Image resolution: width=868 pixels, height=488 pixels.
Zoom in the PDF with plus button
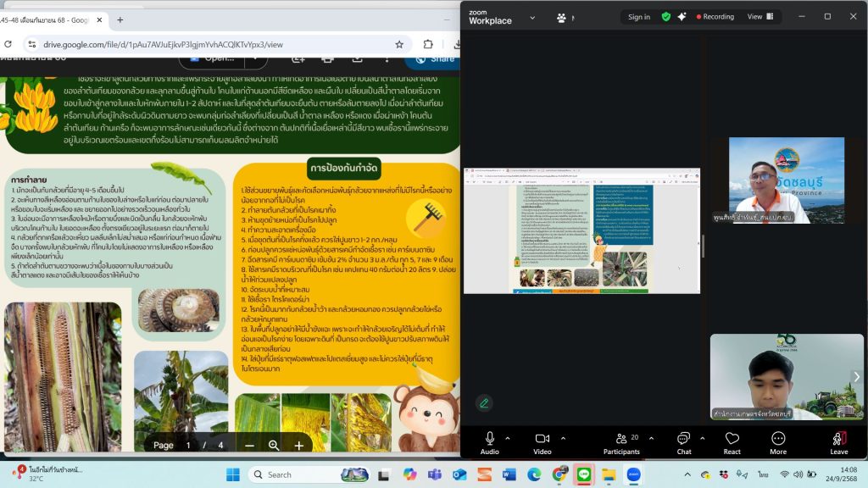point(299,446)
